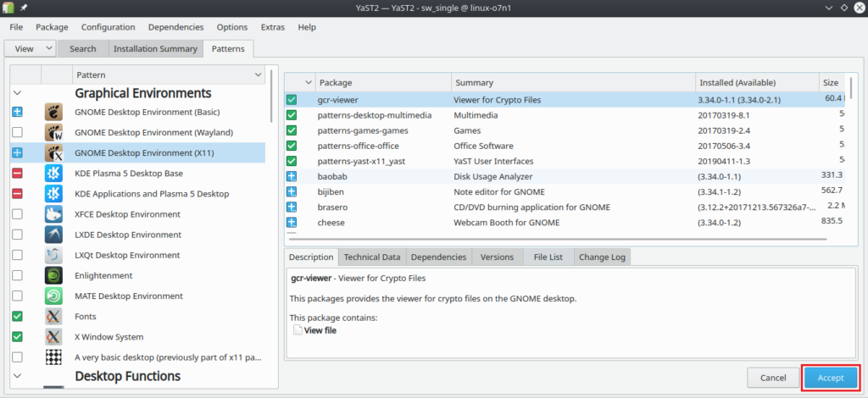The image size is (868, 398).
Task: Click the package list status column arrow
Action: (x=309, y=82)
